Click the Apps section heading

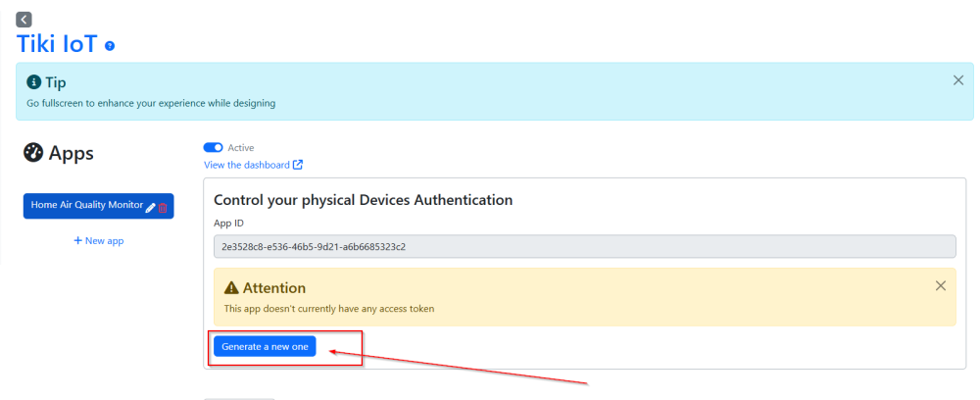72,153
